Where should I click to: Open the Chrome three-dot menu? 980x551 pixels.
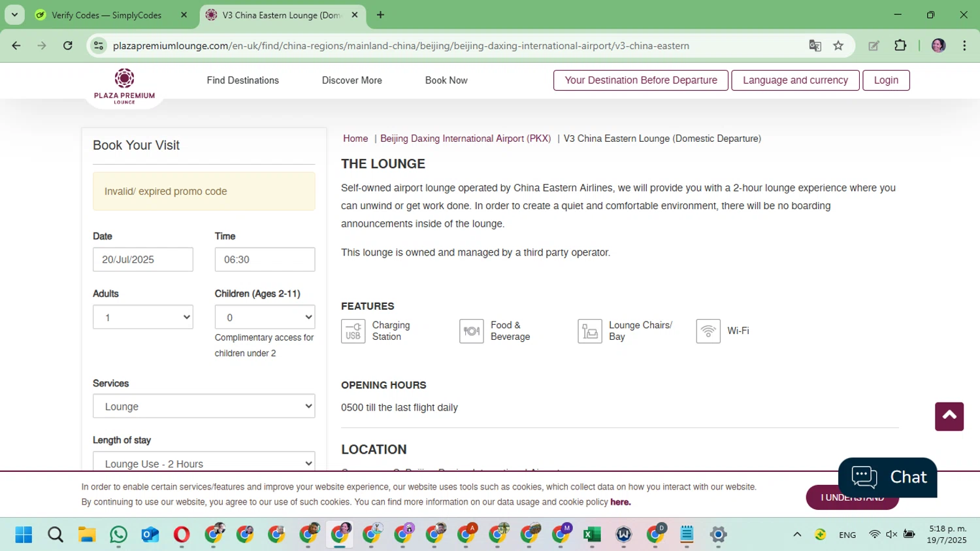point(964,46)
